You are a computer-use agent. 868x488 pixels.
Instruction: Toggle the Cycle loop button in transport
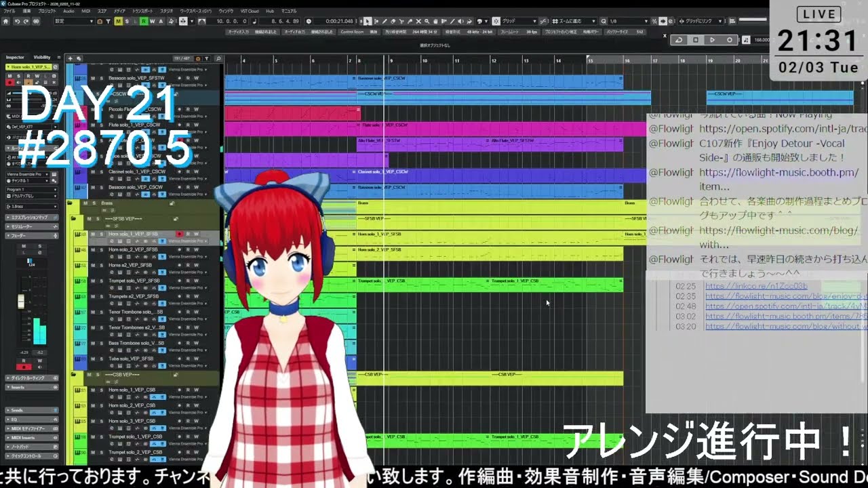coord(679,40)
